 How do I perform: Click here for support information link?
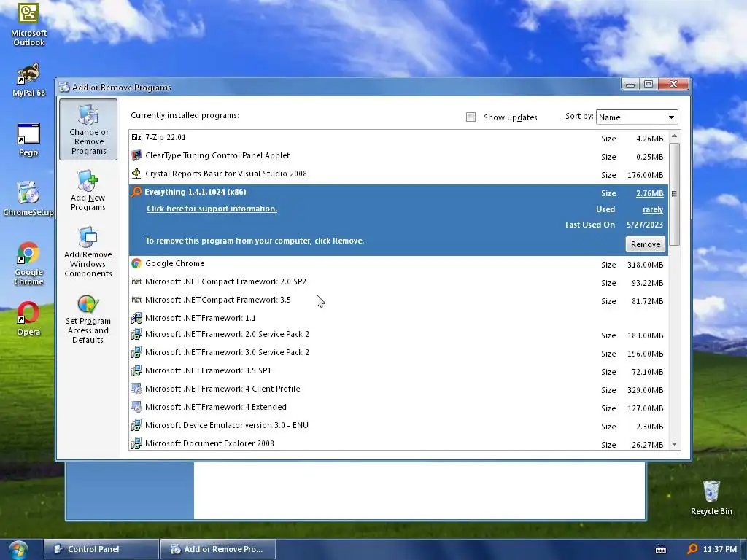point(212,209)
